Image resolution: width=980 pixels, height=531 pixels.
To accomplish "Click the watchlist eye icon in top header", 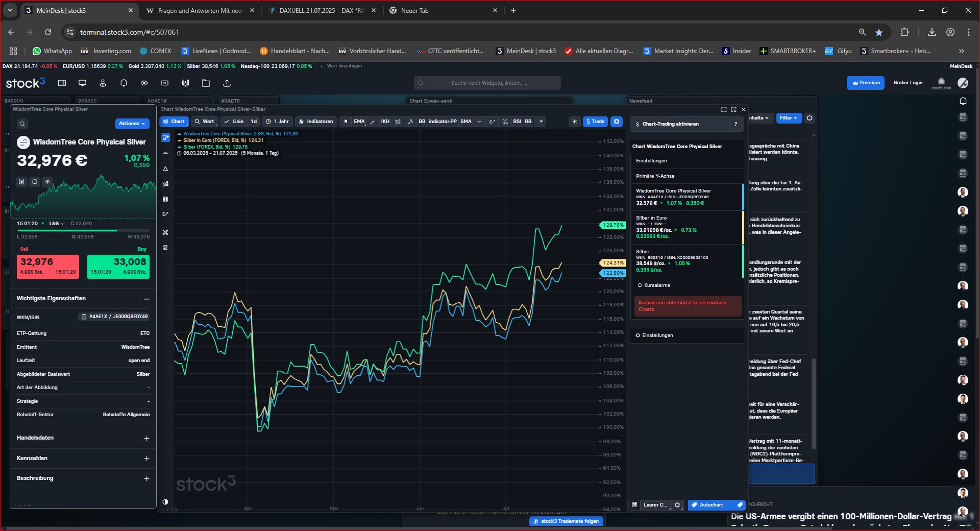I will (144, 83).
